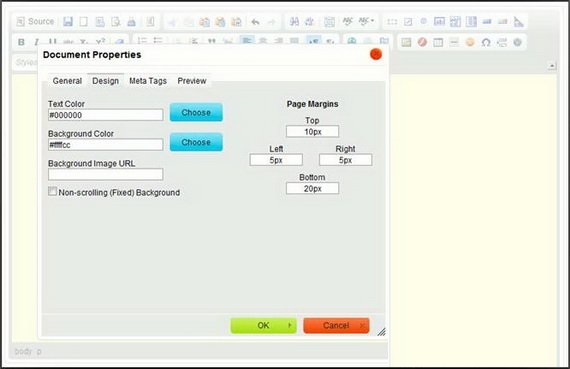The height and width of the screenshot is (369, 570).
Task: Insert a Textarea form icon
Action: point(455,22)
